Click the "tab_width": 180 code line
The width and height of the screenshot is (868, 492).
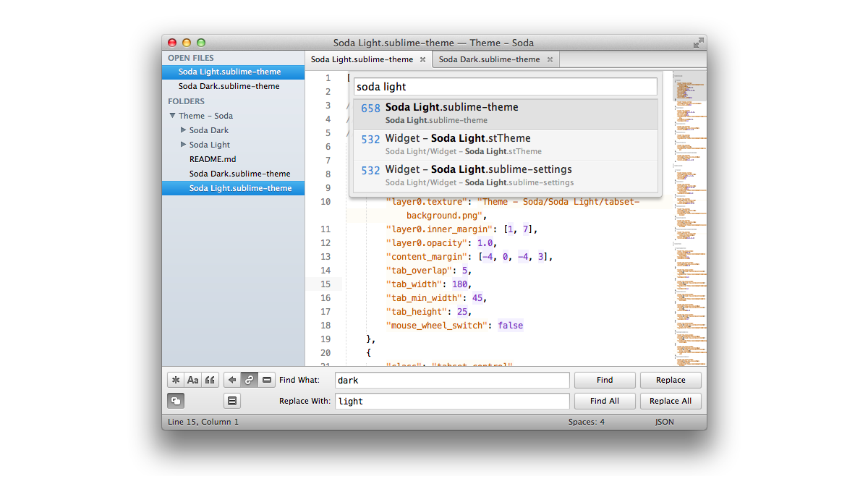tap(429, 284)
